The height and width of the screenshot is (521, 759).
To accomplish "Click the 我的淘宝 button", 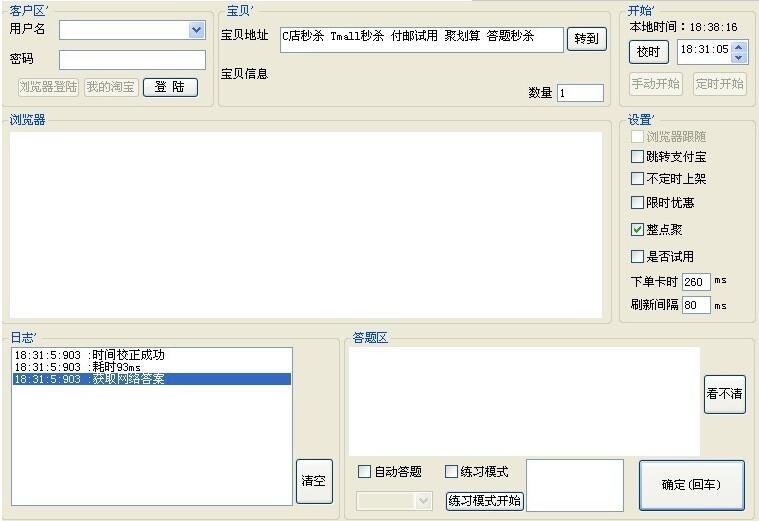I will [111, 87].
